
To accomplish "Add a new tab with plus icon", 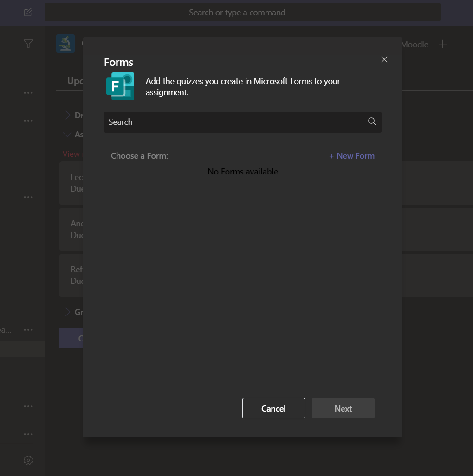I will coord(443,44).
